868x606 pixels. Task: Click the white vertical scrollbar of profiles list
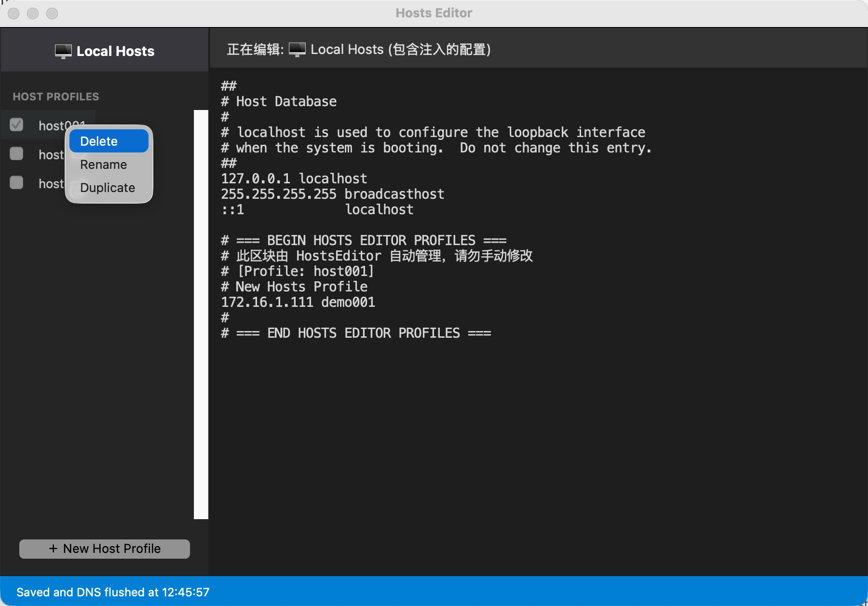coord(201,315)
